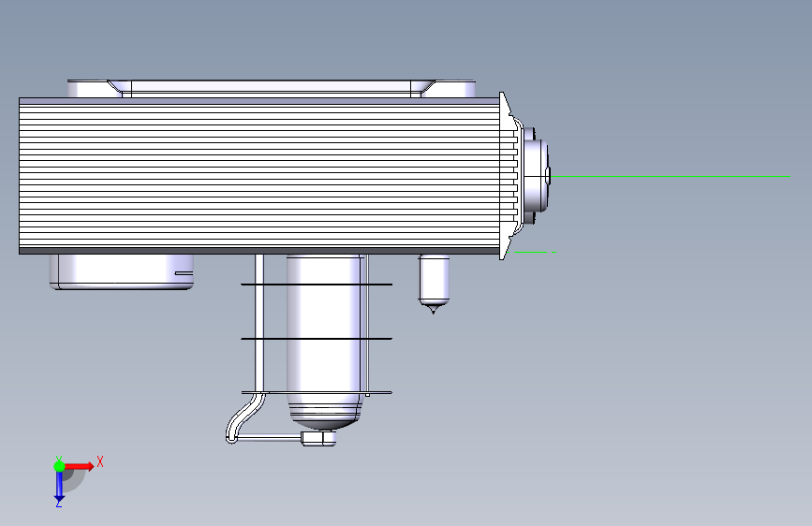This screenshot has width=812, height=526.
Task: Click the blue Z axis arrow on triad
Action: point(59,487)
